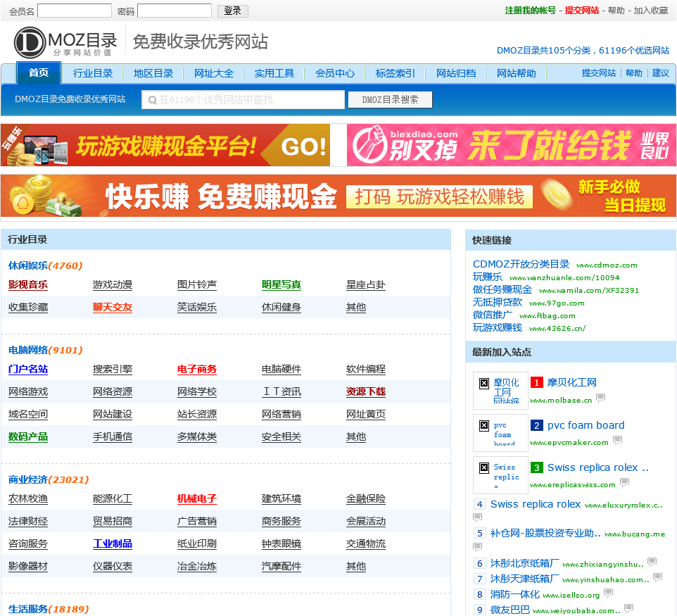Open 资源下载 subcategory
Screen dimensions: 677x616
pyautogui.click(x=366, y=392)
